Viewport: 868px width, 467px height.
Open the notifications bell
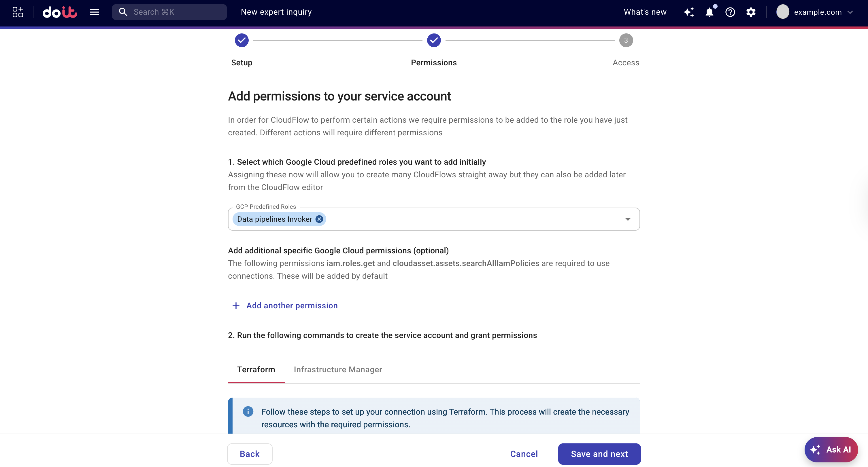tap(709, 12)
